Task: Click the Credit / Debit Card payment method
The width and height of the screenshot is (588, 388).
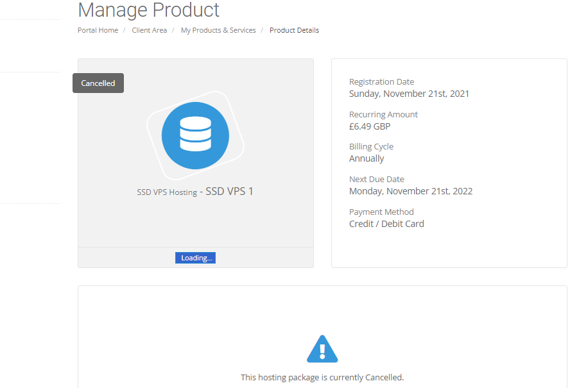Action: tap(386, 224)
